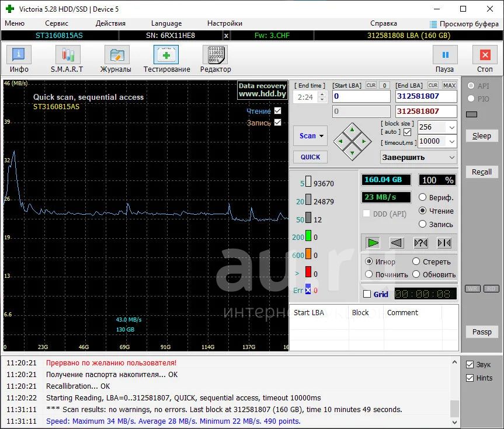
Task: Click the down arrow in navigation diamond
Action: [x=352, y=153]
